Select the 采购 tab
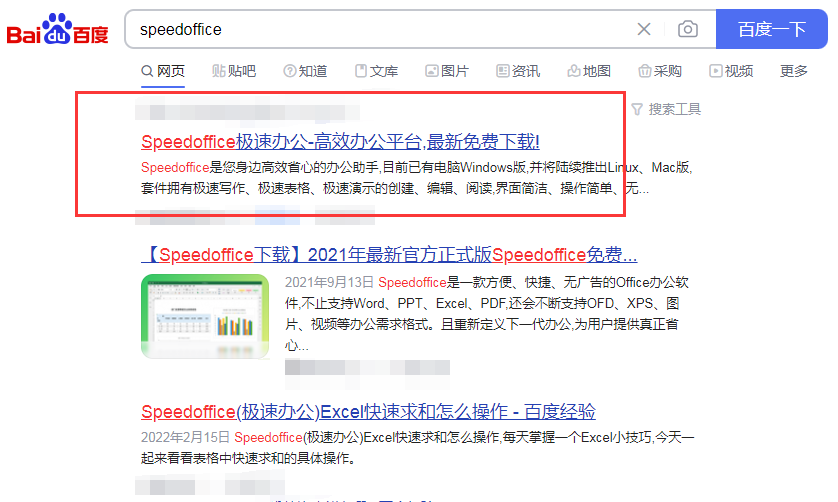838x502 pixels. point(660,71)
